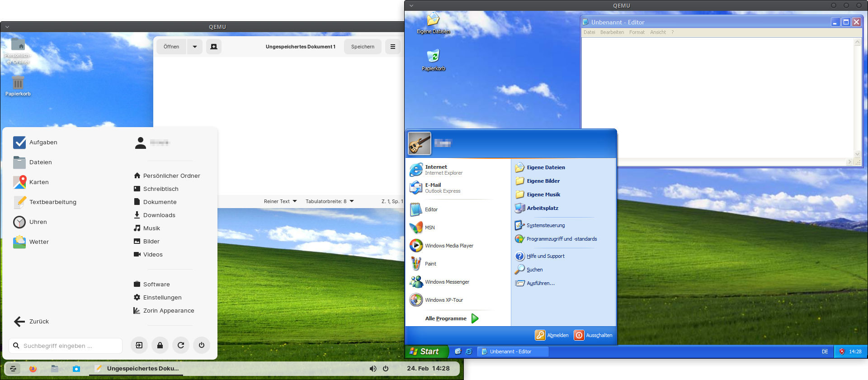Open Wetter weather app
This screenshot has height=380, width=868.
pyautogui.click(x=31, y=242)
